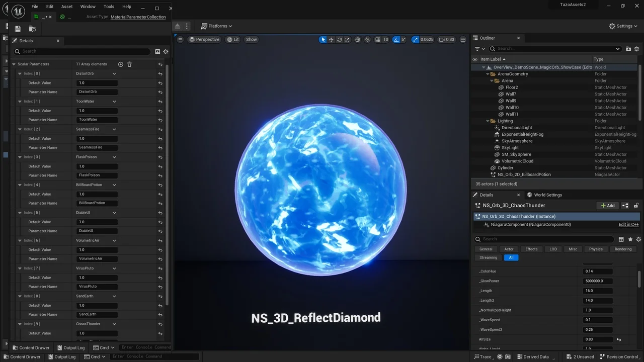644x362 pixels.
Task: Click the _GlowPower value field
Action: (597, 281)
